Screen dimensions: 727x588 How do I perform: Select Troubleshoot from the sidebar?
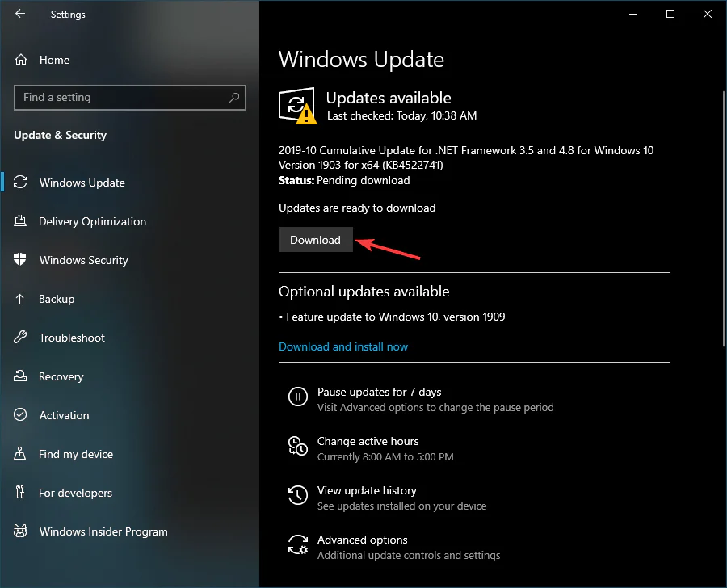click(72, 338)
